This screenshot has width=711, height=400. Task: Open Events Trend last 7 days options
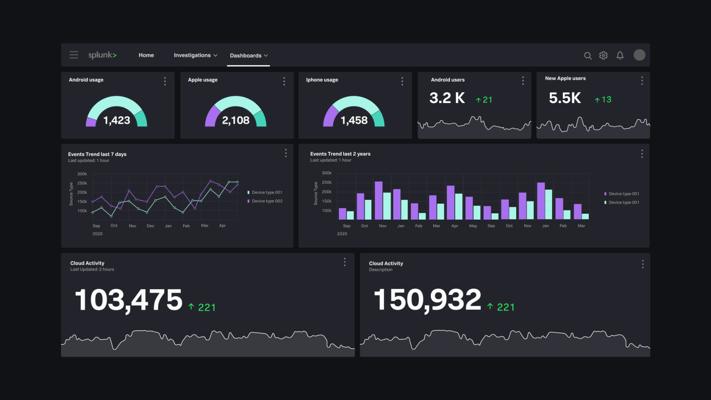(286, 153)
